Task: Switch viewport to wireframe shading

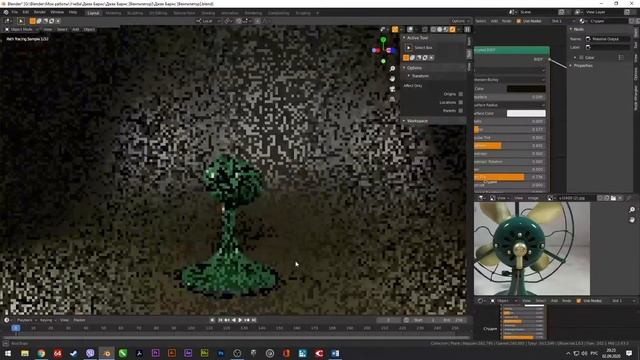Action: (433, 29)
